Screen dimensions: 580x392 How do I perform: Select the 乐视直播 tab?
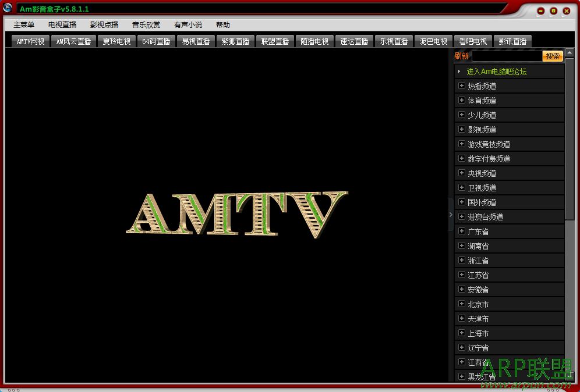coord(394,41)
